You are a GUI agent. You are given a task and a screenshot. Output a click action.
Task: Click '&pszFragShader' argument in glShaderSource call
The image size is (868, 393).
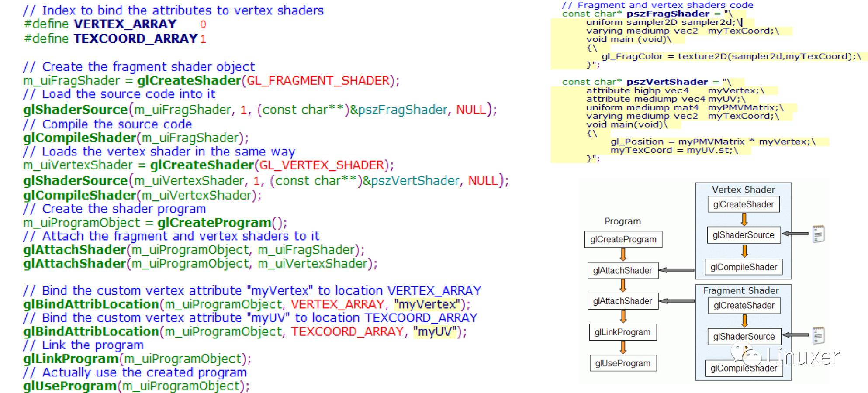(399, 109)
